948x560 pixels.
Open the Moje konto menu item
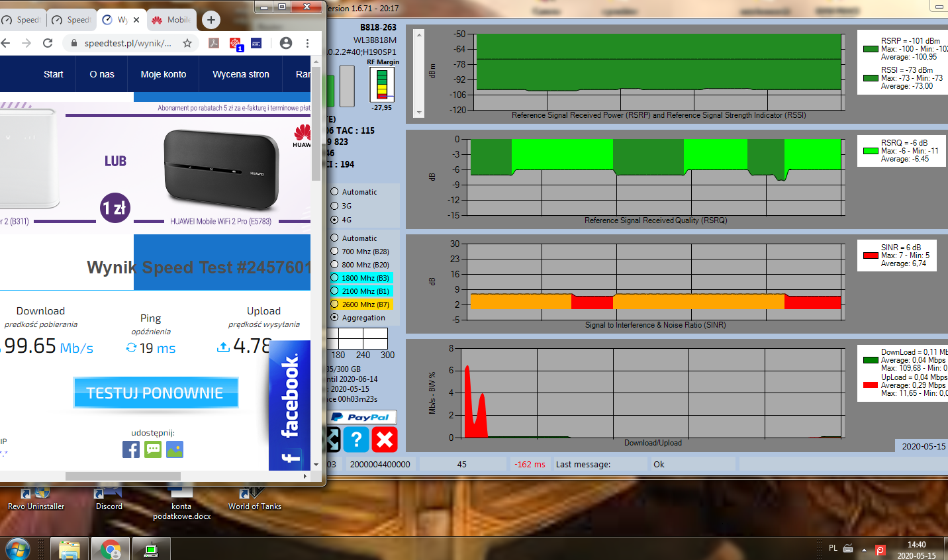coord(164,74)
